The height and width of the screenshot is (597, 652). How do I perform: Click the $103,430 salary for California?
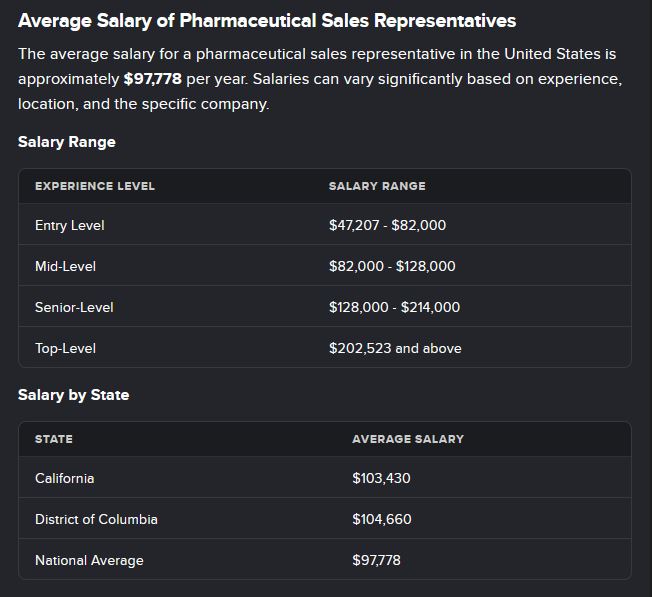[381, 478]
